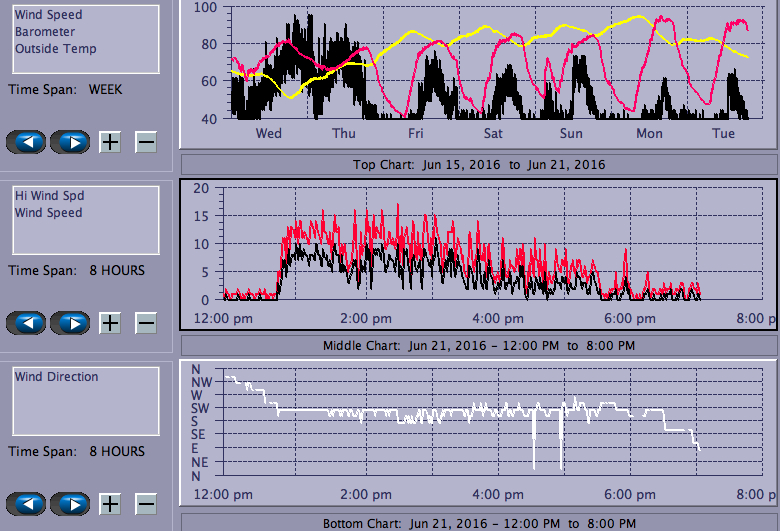Image resolution: width=780 pixels, height=531 pixels.
Task: Click the Top Chart date range bar
Action: (478, 164)
